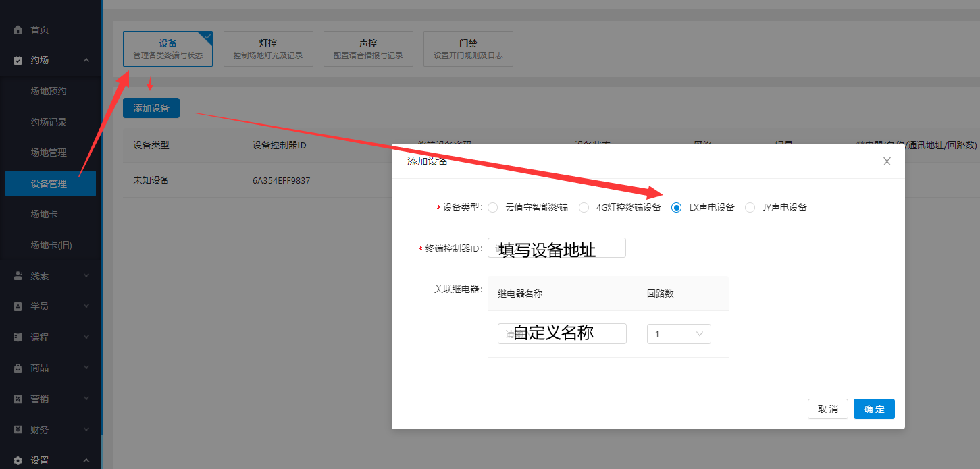The height and width of the screenshot is (469, 980).
Task: Click the 线索 leads icon in sidebar
Action: pos(17,275)
